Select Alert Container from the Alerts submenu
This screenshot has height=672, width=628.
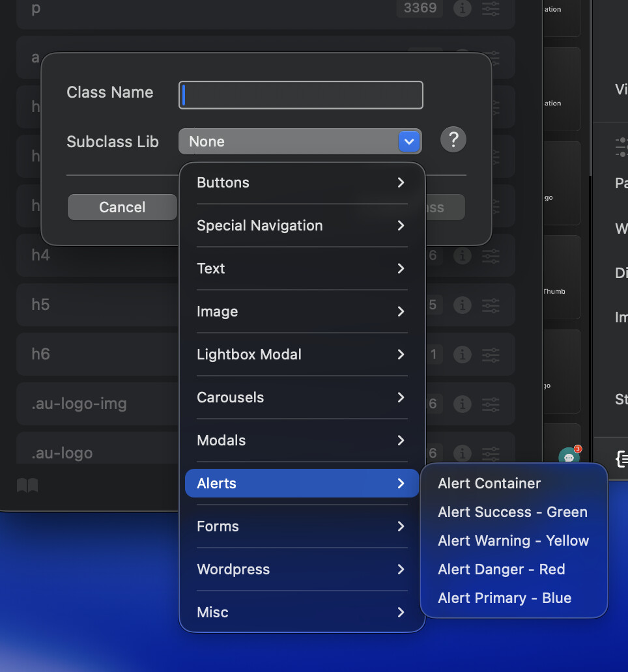pos(489,484)
